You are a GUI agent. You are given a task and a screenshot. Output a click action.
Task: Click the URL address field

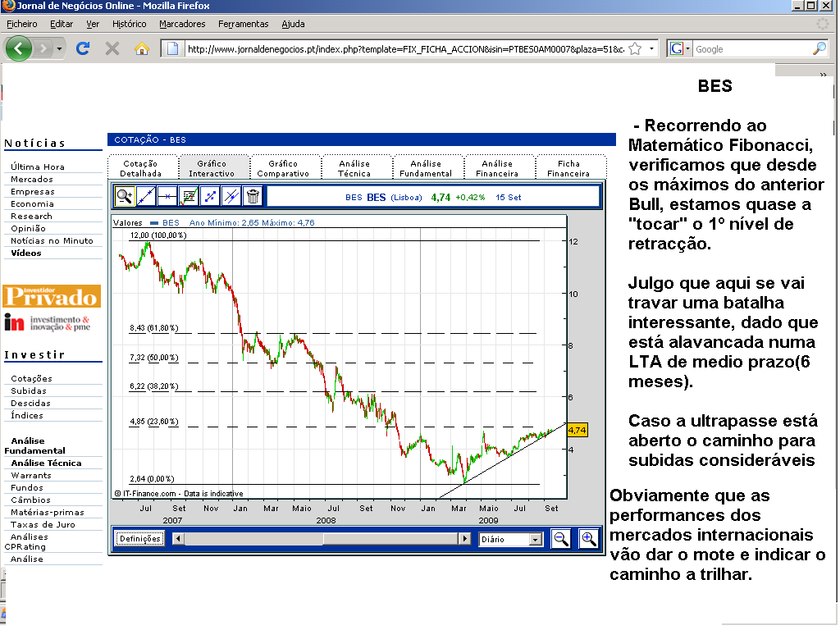point(405,48)
